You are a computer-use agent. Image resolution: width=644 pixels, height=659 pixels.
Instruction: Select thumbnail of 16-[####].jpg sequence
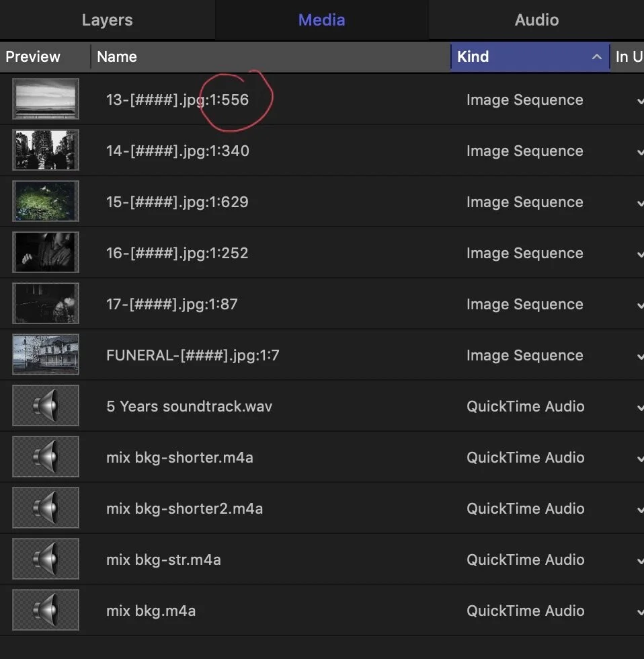45,252
